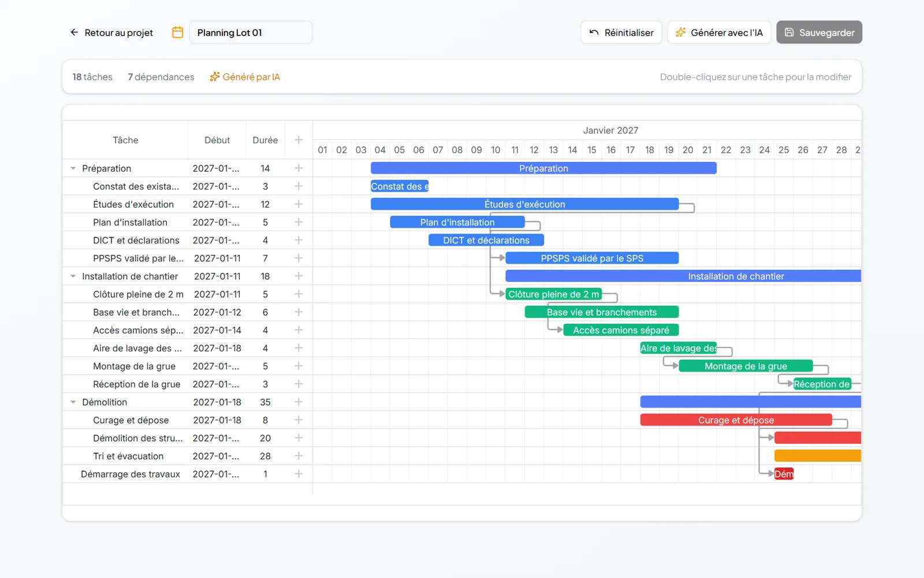This screenshot has width=924, height=578.
Task: Click the Durée column header
Action: pyautogui.click(x=265, y=140)
